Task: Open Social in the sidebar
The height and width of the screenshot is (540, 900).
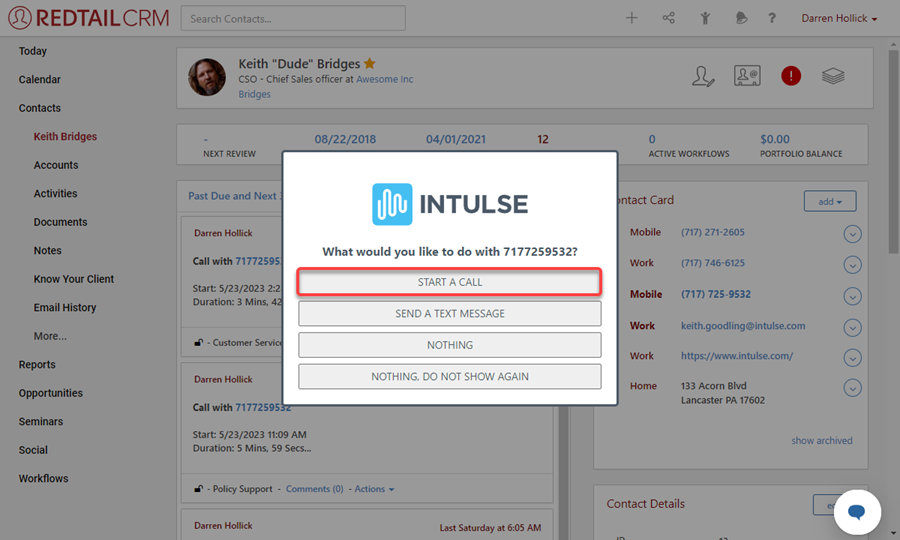Action: tap(33, 450)
